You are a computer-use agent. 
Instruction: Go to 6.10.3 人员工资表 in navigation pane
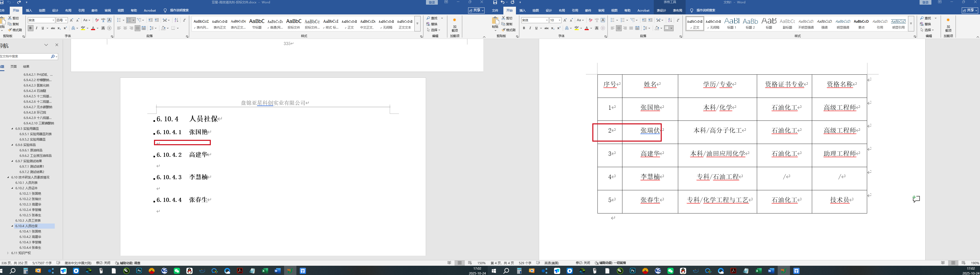tap(28, 220)
